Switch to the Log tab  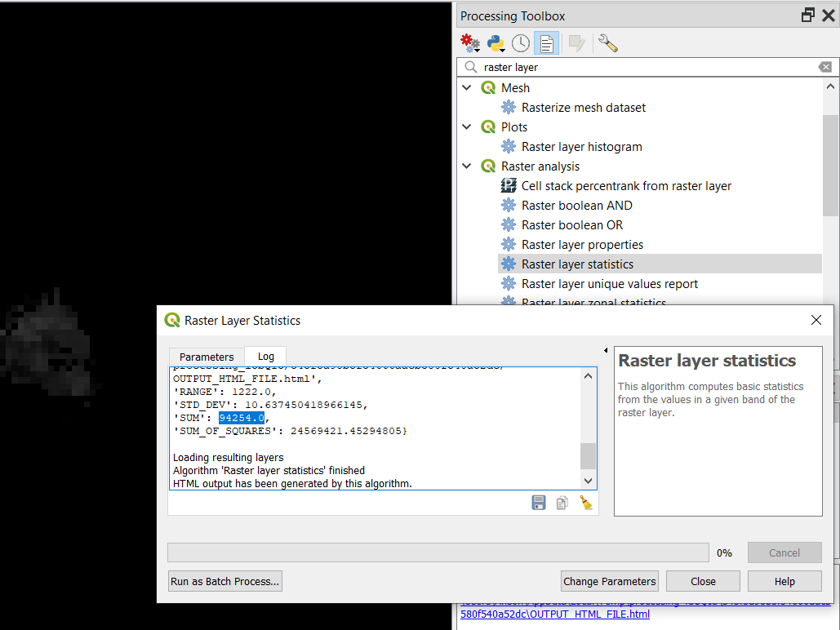click(x=265, y=357)
